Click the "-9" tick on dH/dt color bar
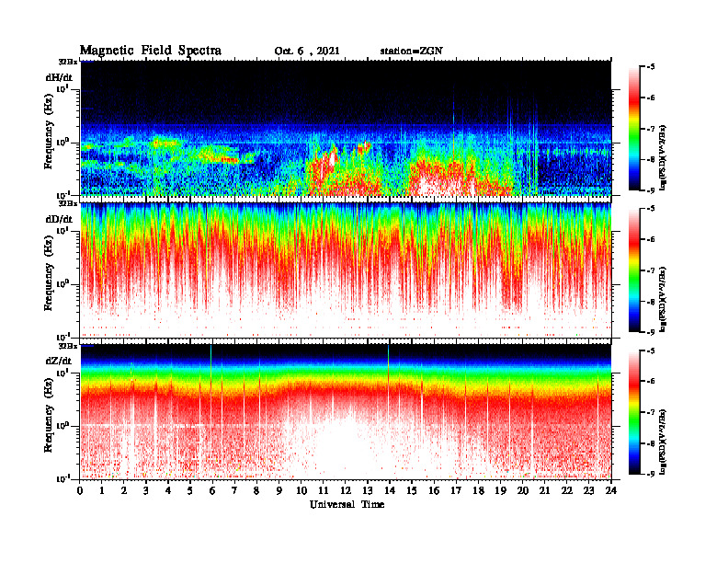Viewport: 728px width, 563px height. click(650, 190)
